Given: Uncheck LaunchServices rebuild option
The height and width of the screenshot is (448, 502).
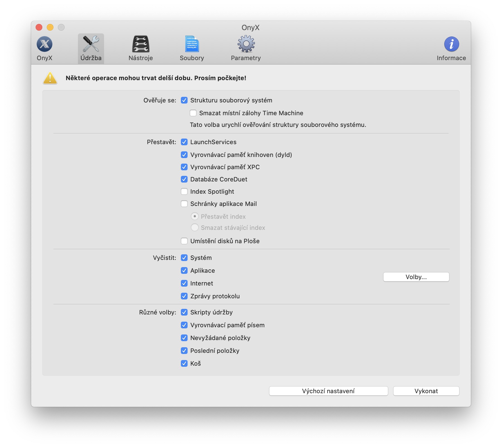Looking at the screenshot, I should coord(184,142).
